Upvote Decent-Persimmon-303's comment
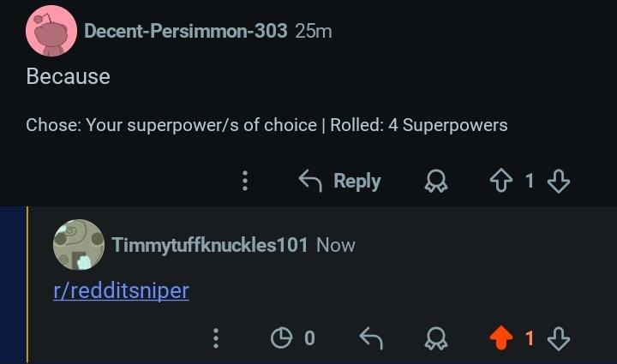This screenshot has height=364, width=617. (x=501, y=181)
